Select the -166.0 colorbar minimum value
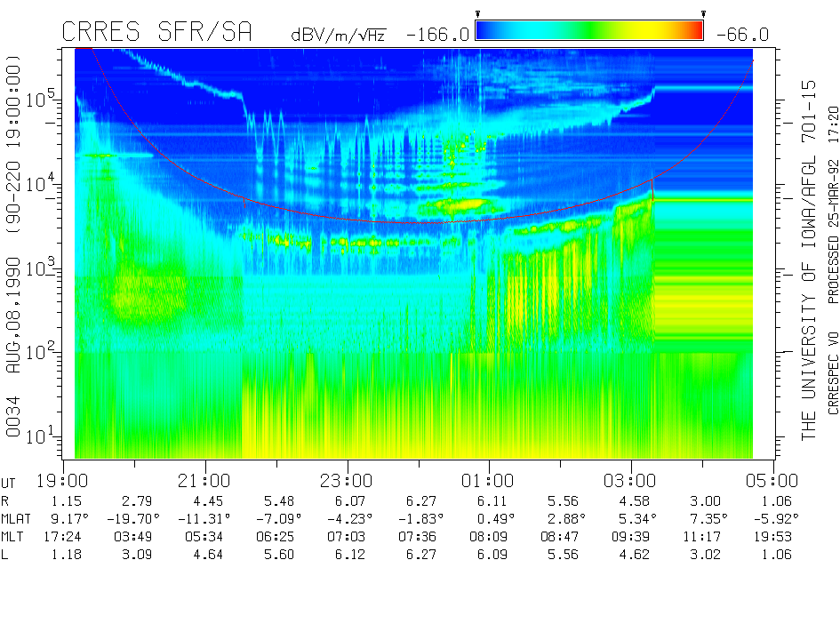Viewport: 840px width, 640px height. coord(436,35)
